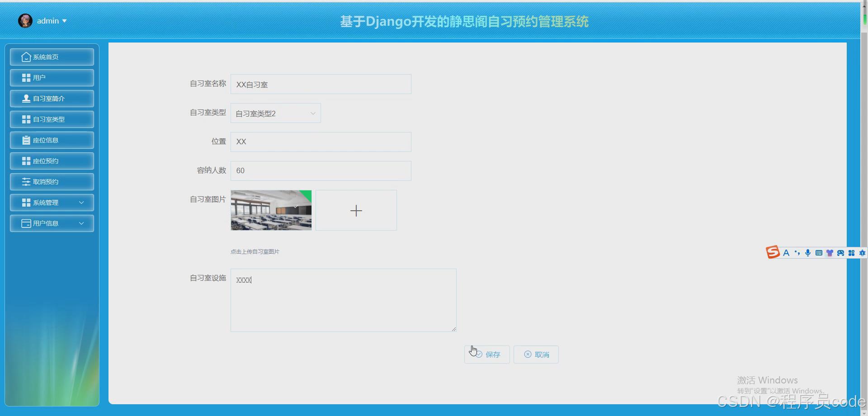This screenshot has height=416, width=868.
Task: Click the 座位信息 clipboard icon
Action: (25, 140)
